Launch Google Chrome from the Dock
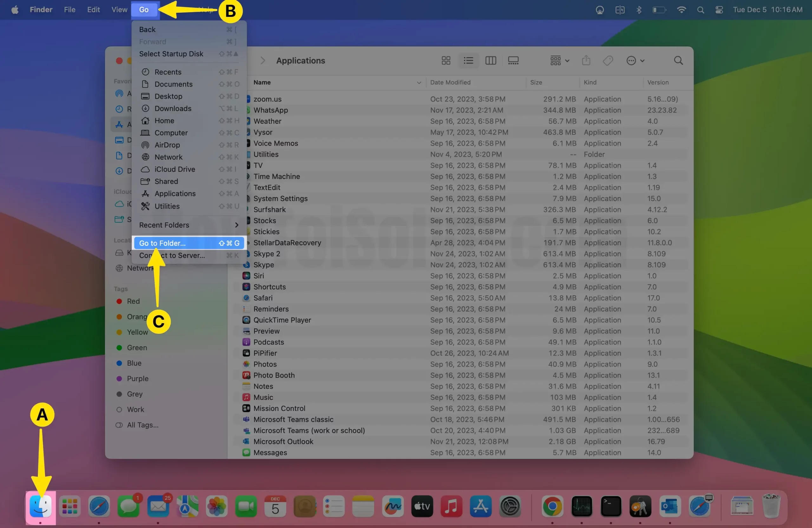 pos(552,506)
